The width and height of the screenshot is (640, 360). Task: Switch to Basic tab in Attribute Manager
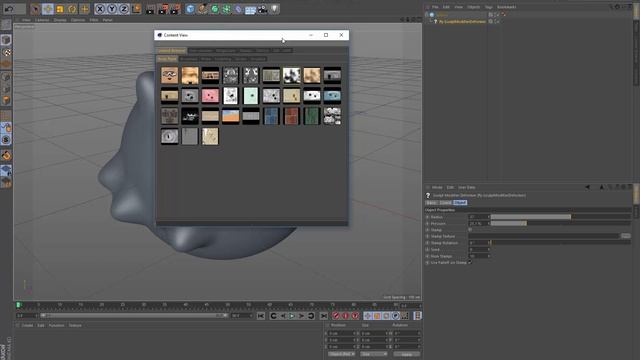click(431, 202)
